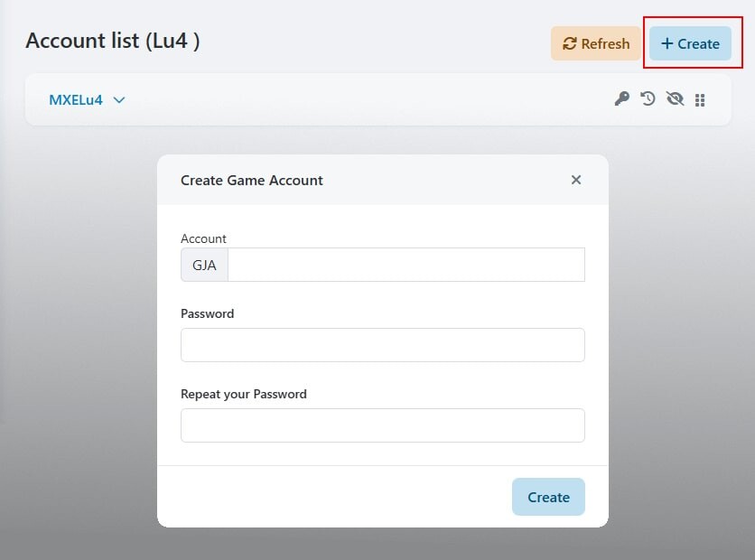Focus the Password input field
Screen dimensions: 755x560
pos(383,345)
